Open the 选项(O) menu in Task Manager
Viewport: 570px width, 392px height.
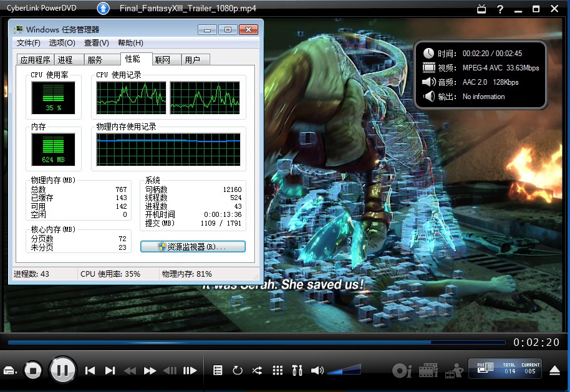point(62,43)
